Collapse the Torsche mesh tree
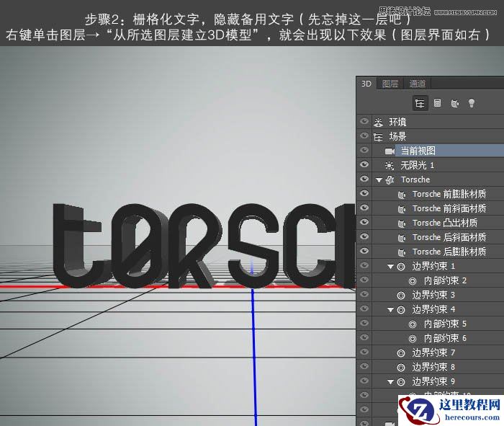The width and height of the screenshot is (504, 426). pyautogui.click(x=379, y=180)
